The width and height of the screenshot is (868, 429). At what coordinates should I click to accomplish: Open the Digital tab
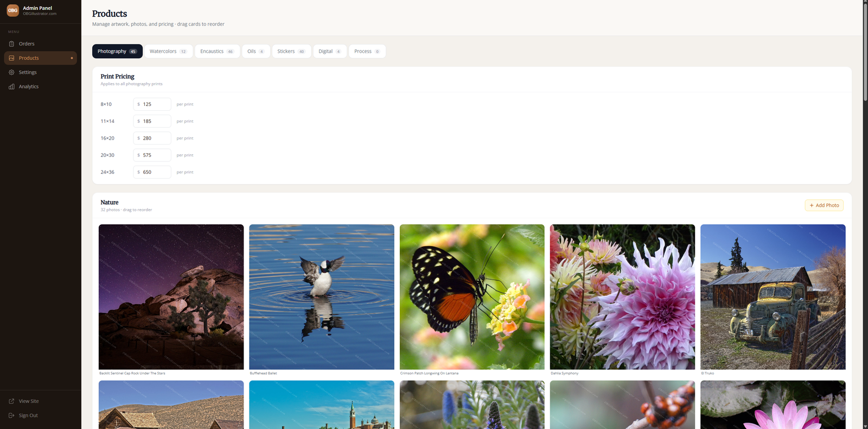coord(329,51)
